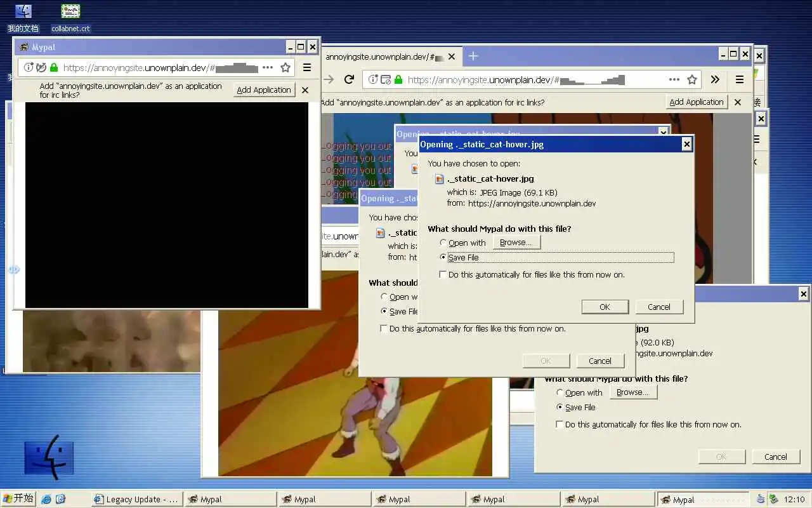Close the 92.0 KB download dialog
This screenshot has width=812, height=508.
coord(803,294)
